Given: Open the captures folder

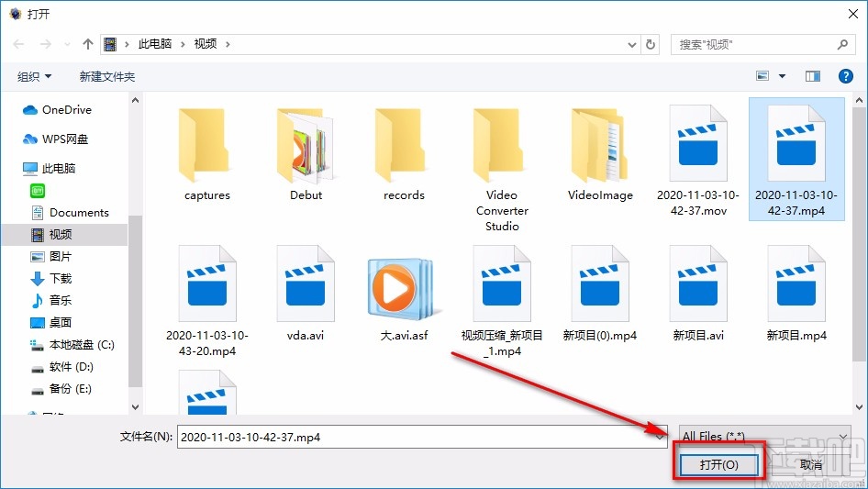Looking at the screenshot, I should click(x=206, y=153).
